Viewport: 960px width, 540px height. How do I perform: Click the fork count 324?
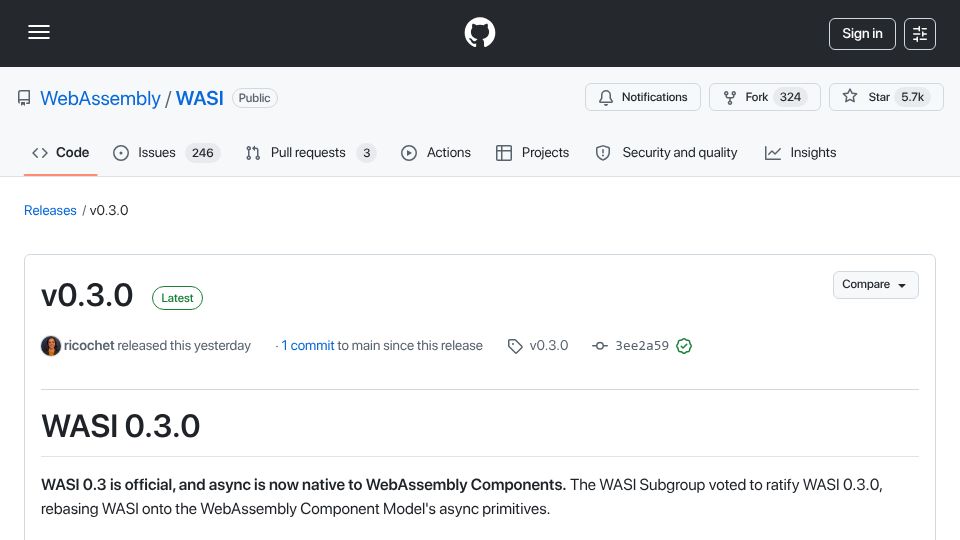click(x=790, y=97)
